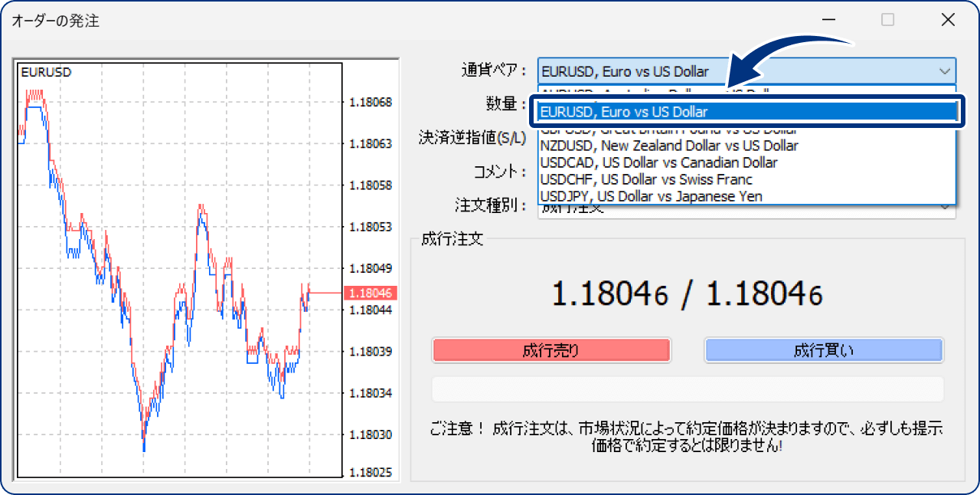Click the empty progress bar below order buttons

(x=688, y=389)
